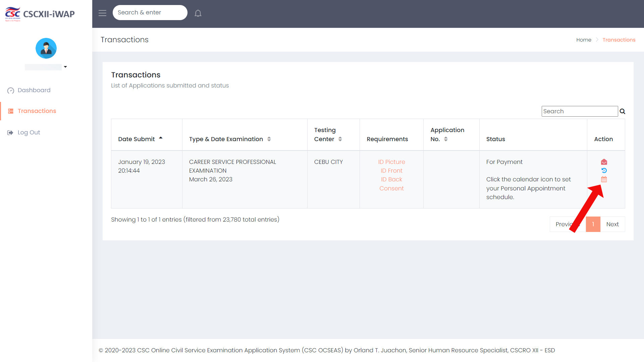
Task: Open the ID Front requirement link
Action: (x=391, y=171)
